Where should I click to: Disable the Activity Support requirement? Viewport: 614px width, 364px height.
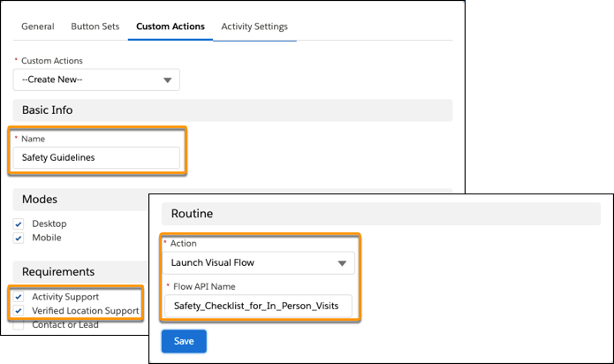(19, 297)
